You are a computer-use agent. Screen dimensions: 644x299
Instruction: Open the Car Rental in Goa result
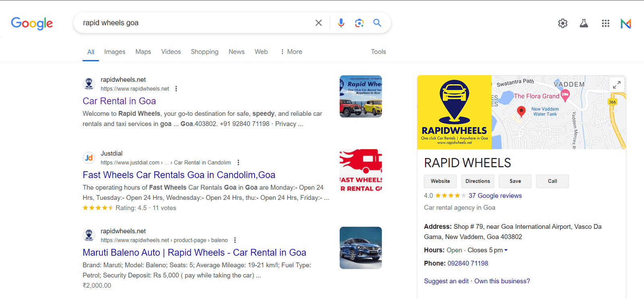pyautogui.click(x=119, y=101)
